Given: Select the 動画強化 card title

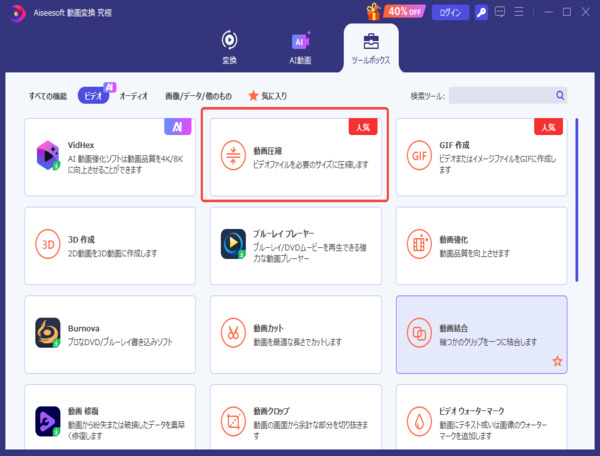Looking at the screenshot, I should tap(453, 240).
